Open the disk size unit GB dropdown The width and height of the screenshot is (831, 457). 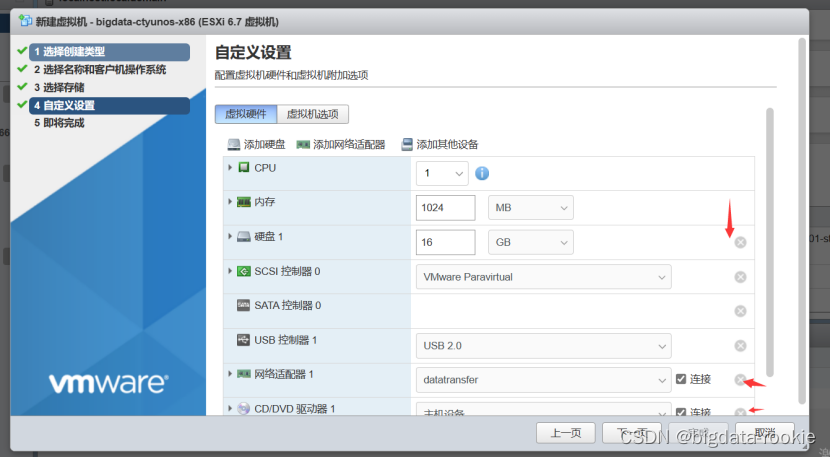531,242
